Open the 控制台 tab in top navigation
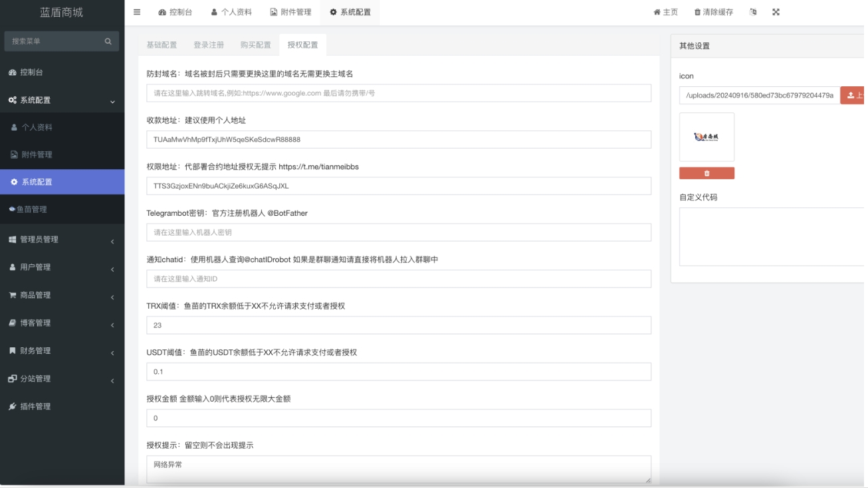The width and height of the screenshot is (868, 488). [x=175, y=12]
